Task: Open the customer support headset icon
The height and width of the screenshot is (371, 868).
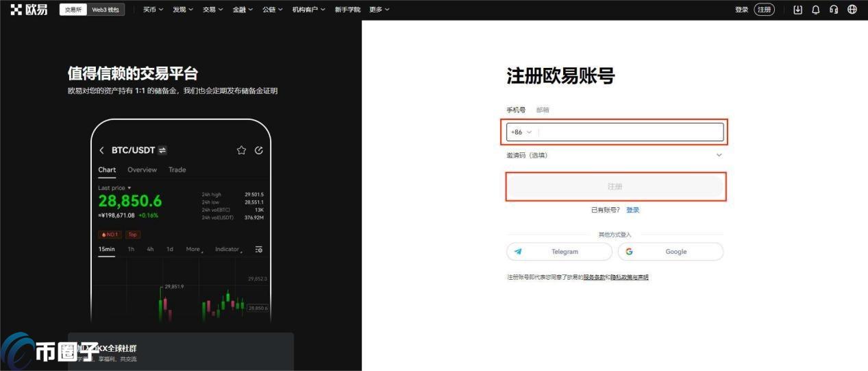Action: (x=834, y=10)
